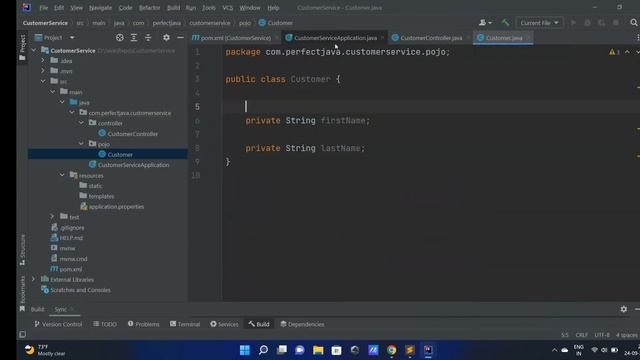Viewport: 640px width, 360px height.
Task: Open the Window menu
Action: coord(250,8)
